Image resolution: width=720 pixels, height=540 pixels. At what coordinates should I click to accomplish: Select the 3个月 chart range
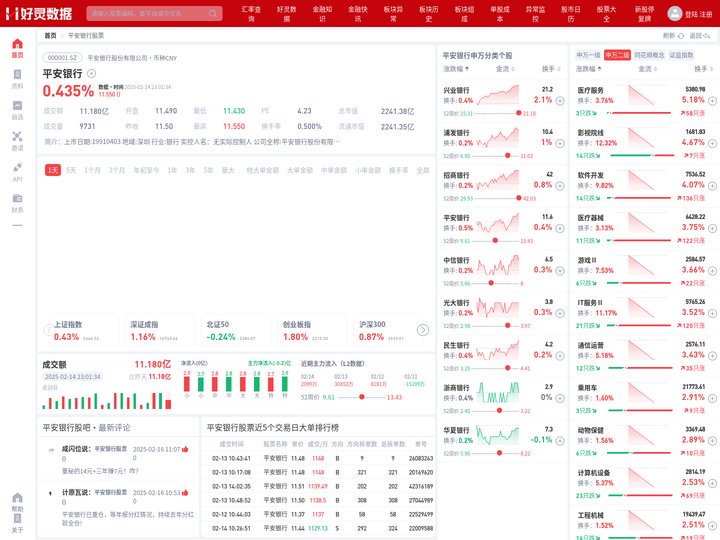point(117,170)
